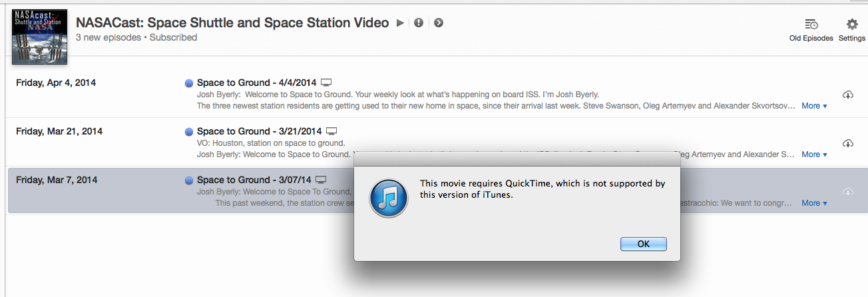Click the iTunes icon in the alert dialog
Image resolution: width=868 pixels, height=297 pixels.
pos(389,196)
